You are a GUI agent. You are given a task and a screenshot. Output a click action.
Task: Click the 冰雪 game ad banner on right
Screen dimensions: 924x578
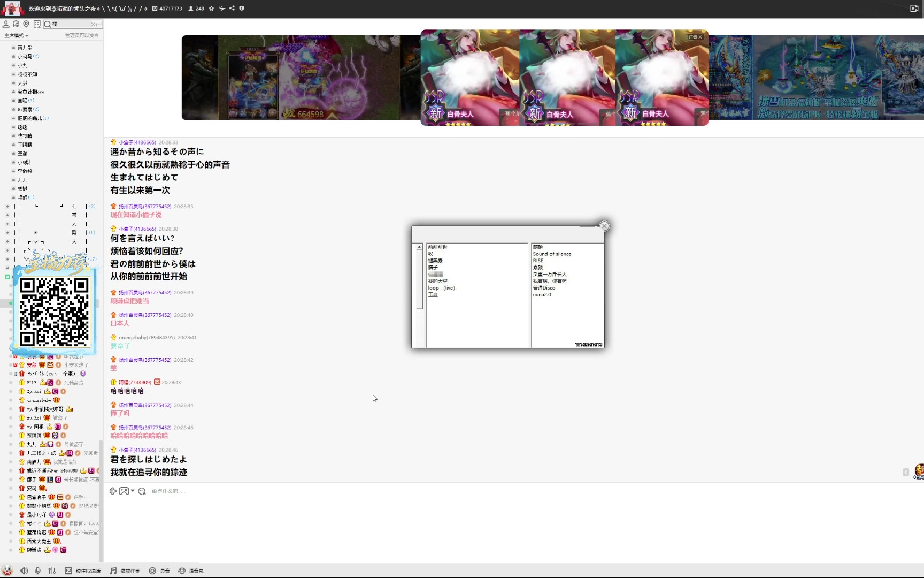[816, 78]
